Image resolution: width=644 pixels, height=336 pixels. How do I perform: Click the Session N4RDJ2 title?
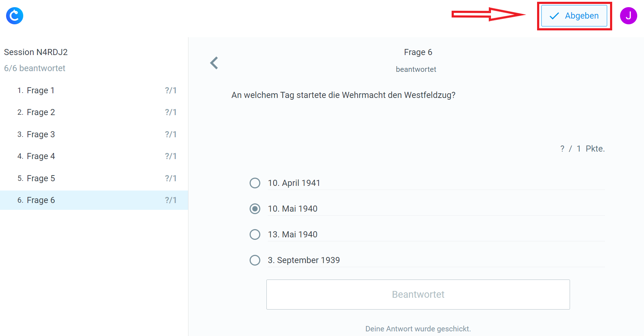(x=36, y=52)
